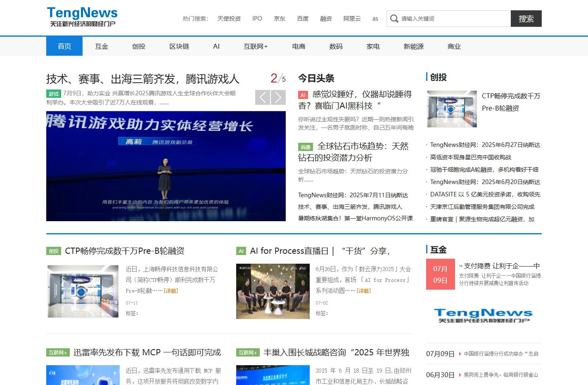
Task: Click the hot search term 天使投资
Action: (229, 19)
